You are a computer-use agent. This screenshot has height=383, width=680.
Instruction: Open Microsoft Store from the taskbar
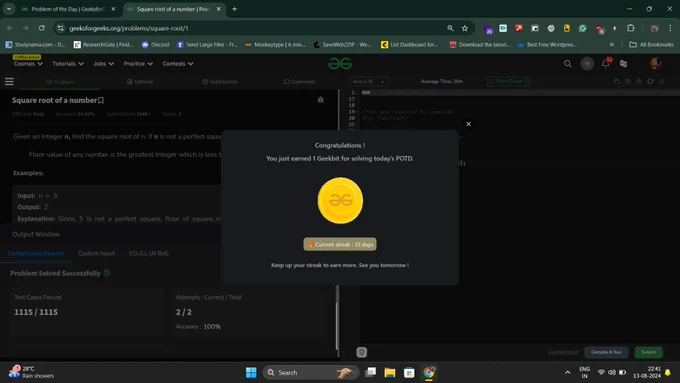click(x=409, y=373)
